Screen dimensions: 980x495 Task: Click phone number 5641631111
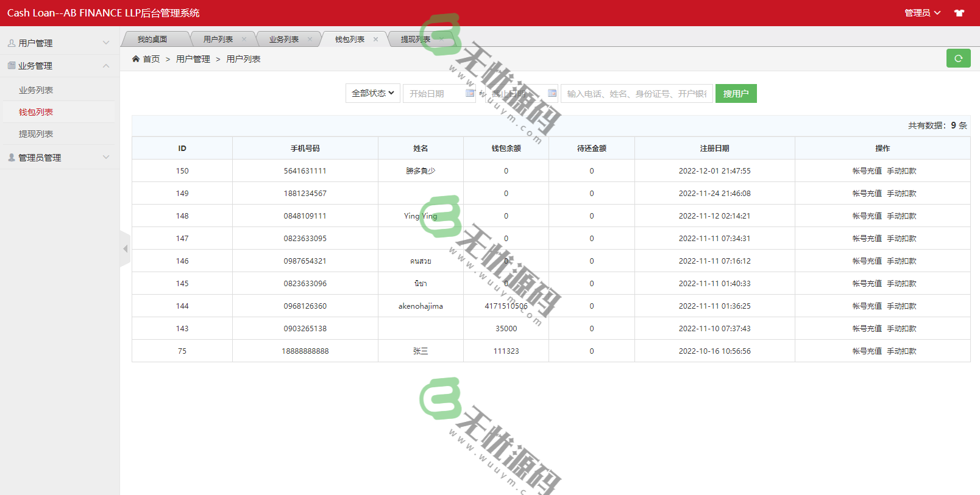(305, 170)
